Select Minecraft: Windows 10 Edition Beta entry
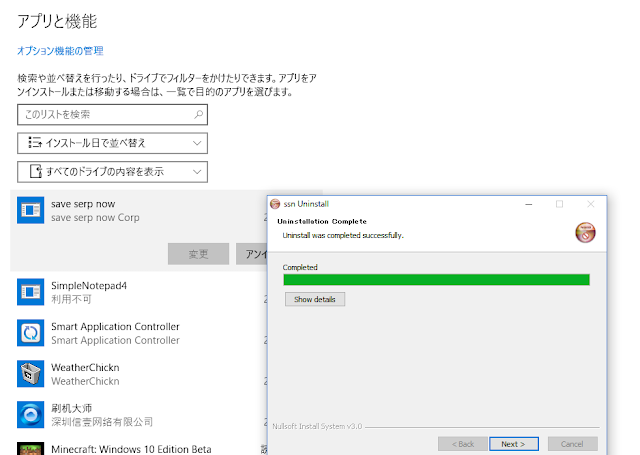The height and width of the screenshot is (455, 640). point(131,449)
